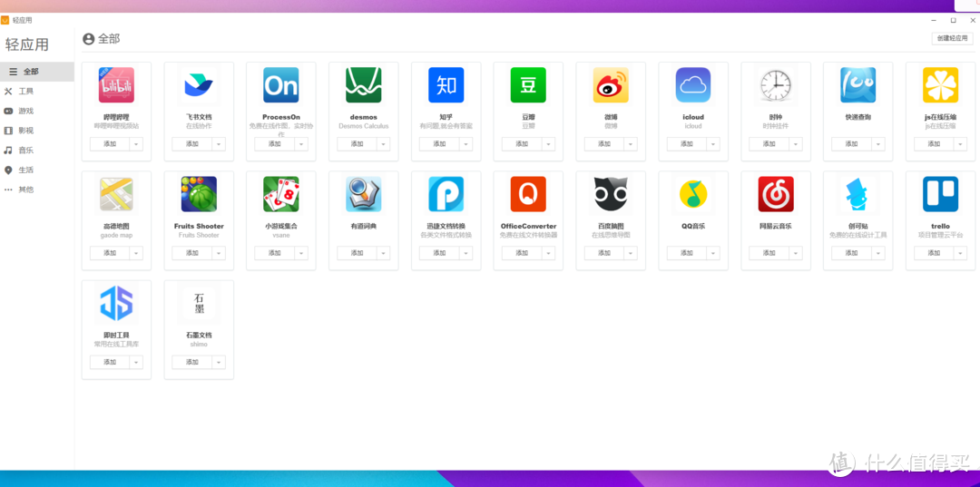The height and width of the screenshot is (487, 980).
Task: Expand dropdown arrow on 高德地图 card
Action: [x=136, y=254]
